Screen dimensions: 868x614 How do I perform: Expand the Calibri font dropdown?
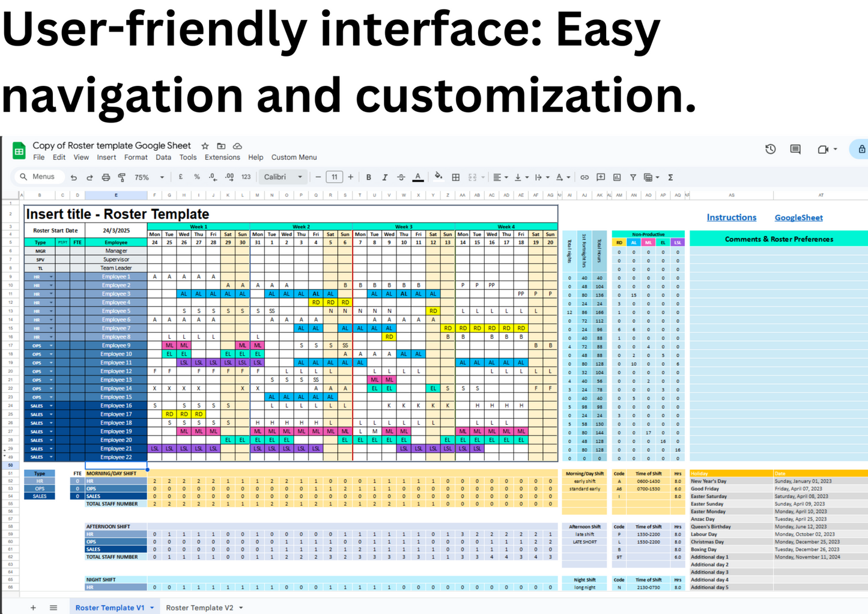click(x=282, y=177)
